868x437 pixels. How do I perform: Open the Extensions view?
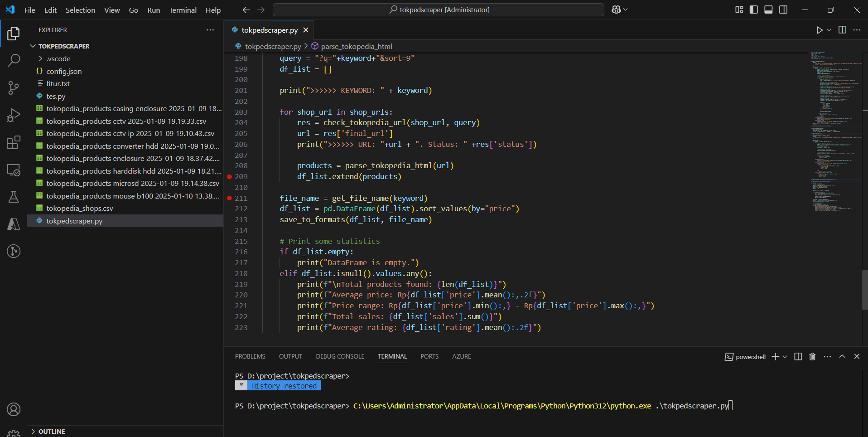[14, 142]
